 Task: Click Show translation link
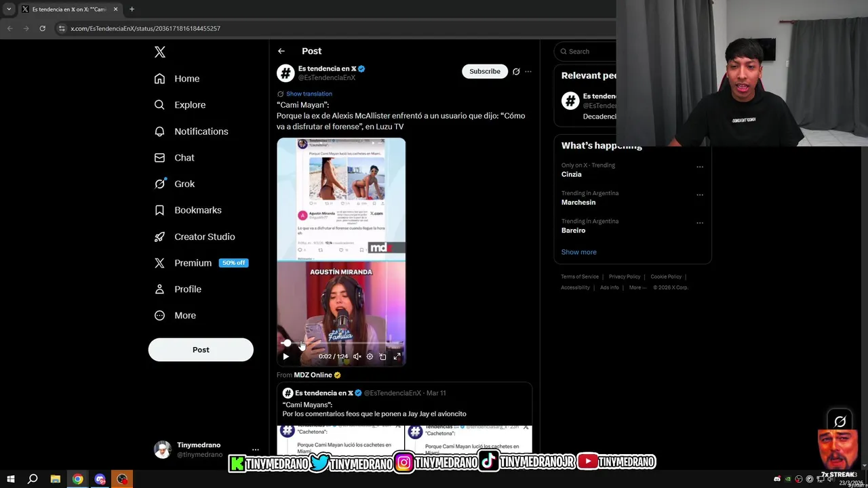pyautogui.click(x=309, y=94)
